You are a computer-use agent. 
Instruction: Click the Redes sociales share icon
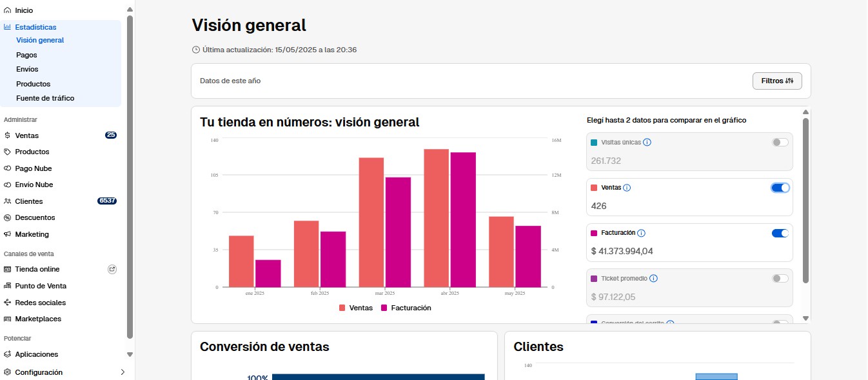(x=7, y=302)
